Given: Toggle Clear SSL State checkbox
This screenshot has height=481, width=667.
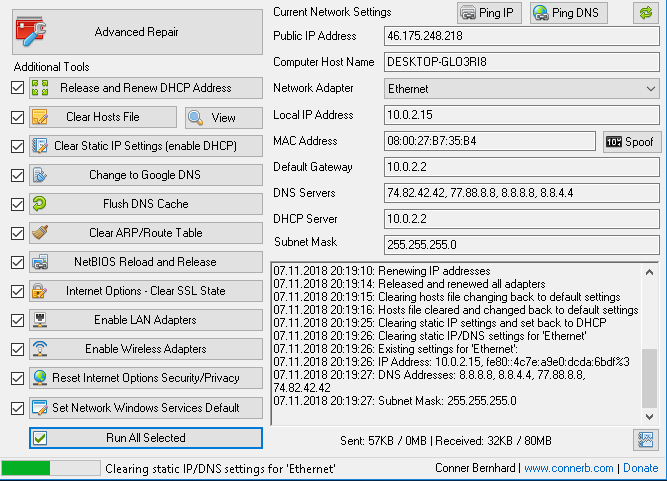Looking at the screenshot, I should pos(17,291).
